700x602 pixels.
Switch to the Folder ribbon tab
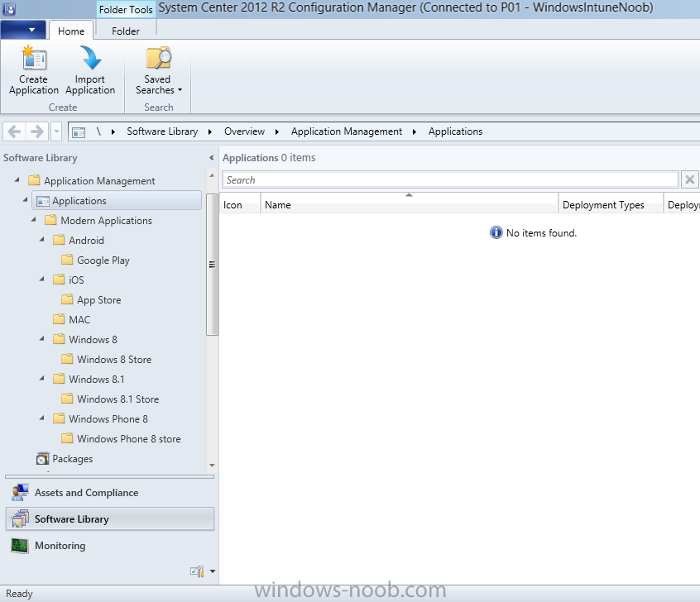tap(126, 31)
